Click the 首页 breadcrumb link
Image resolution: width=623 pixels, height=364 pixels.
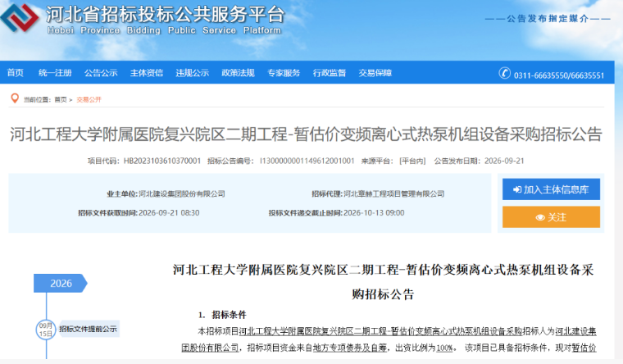(61, 100)
